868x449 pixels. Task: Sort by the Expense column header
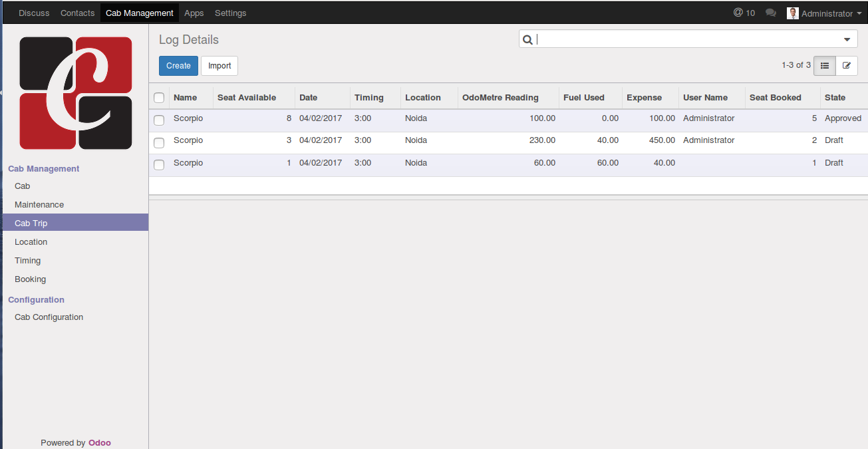pyautogui.click(x=644, y=98)
